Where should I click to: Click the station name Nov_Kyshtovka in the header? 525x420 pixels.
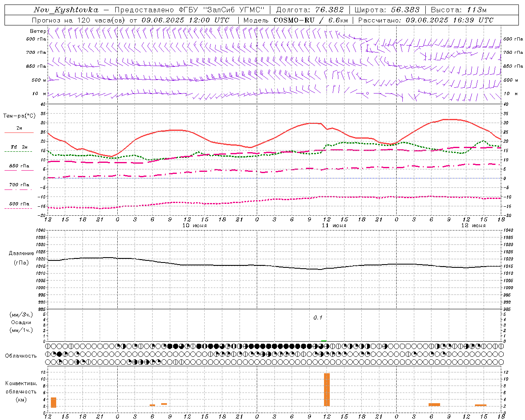pos(66,10)
